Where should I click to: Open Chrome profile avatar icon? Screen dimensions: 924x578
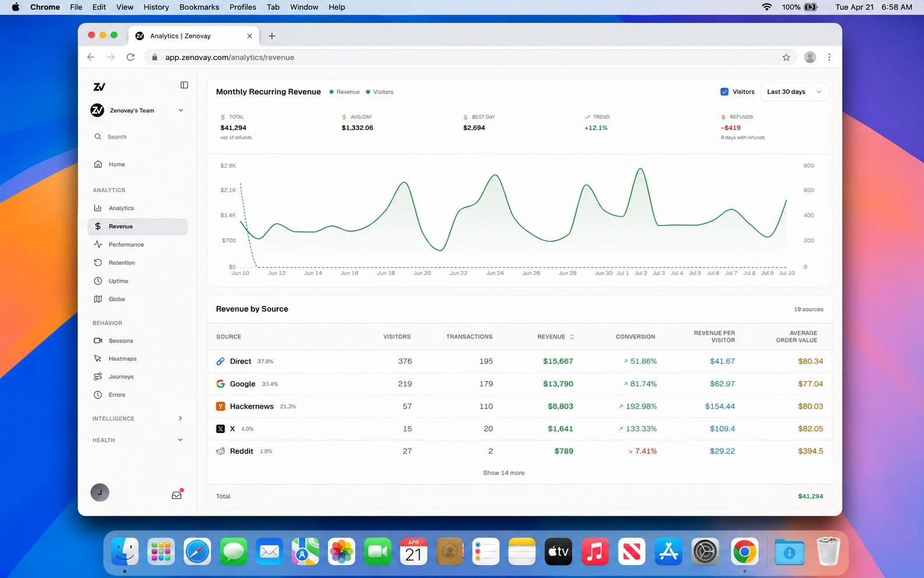[x=810, y=57]
